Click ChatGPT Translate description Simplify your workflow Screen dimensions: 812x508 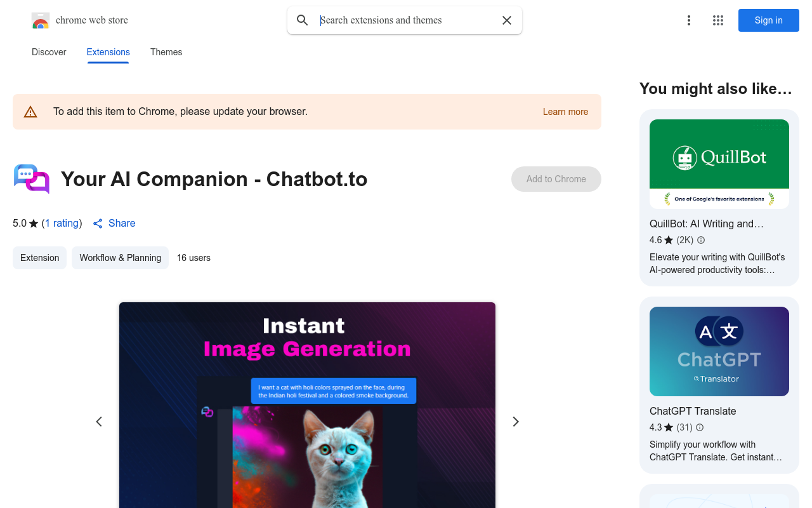pyautogui.click(x=716, y=451)
